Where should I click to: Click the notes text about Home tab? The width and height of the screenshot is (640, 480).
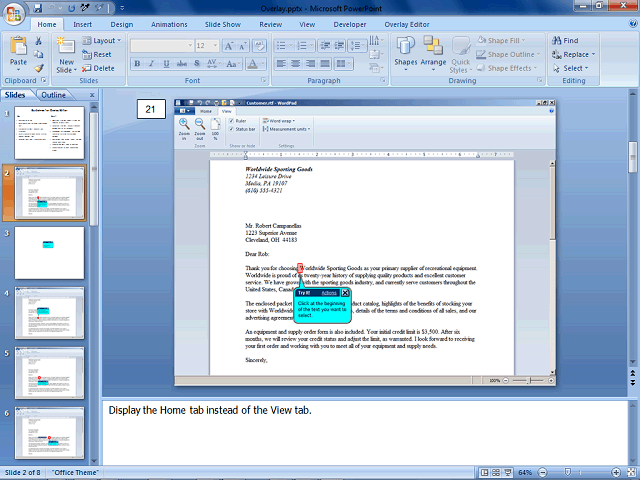210,410
